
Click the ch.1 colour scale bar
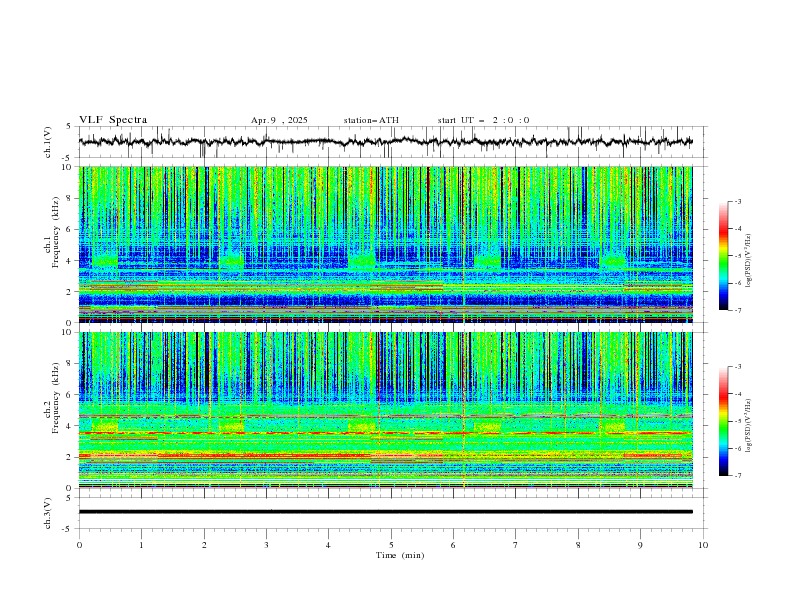724,256
